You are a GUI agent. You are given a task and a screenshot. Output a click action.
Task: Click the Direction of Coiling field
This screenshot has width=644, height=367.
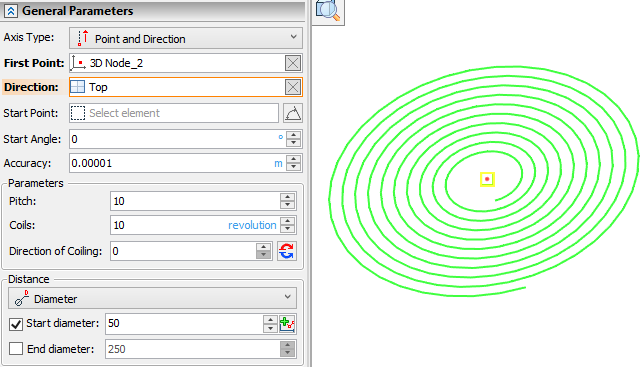(183, 251)
